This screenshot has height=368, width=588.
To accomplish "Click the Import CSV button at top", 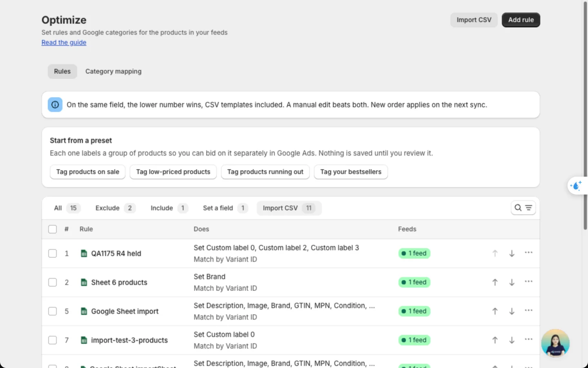I will pyautogui.click(x=474, y=20).
